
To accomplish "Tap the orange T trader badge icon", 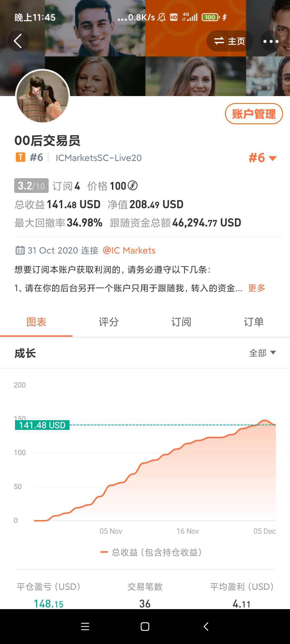I will point(20,158).
